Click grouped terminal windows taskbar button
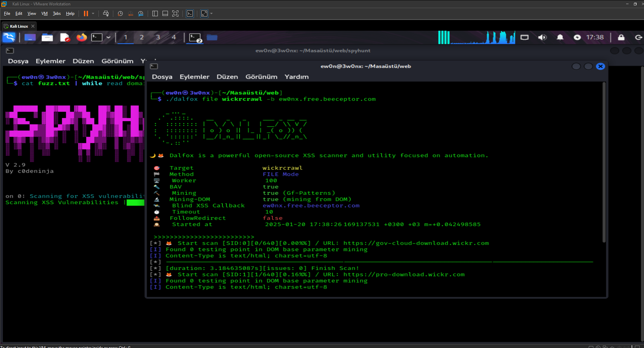The width and height of the screenshot is (644, 348). coord(195,37)
